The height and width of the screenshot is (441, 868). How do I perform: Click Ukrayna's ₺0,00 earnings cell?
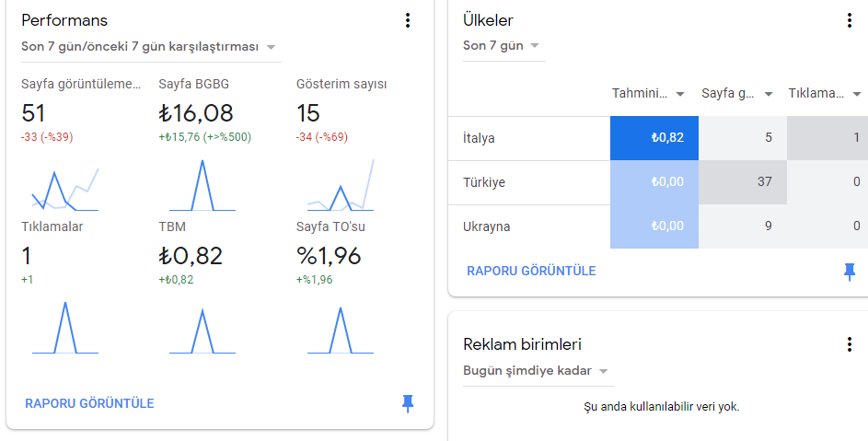point(654,226)
